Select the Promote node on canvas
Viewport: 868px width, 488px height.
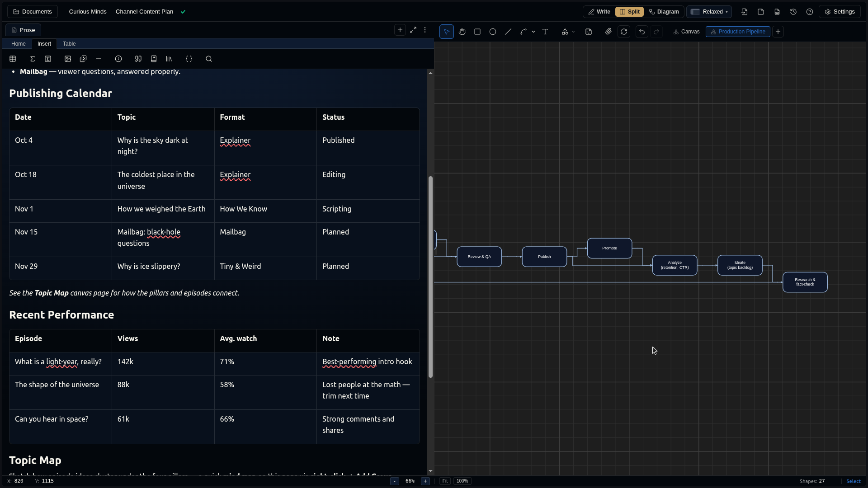click(x=609, y=248)
